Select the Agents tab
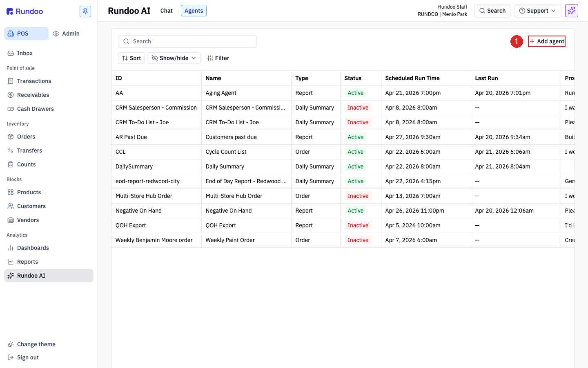This screenshot has height=368, width=588. [x=194, y=11]
